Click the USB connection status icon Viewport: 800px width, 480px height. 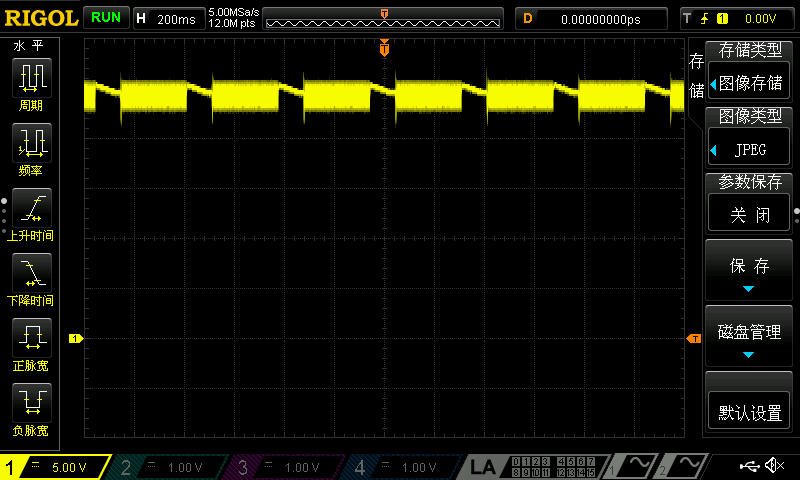pos(749,465)
